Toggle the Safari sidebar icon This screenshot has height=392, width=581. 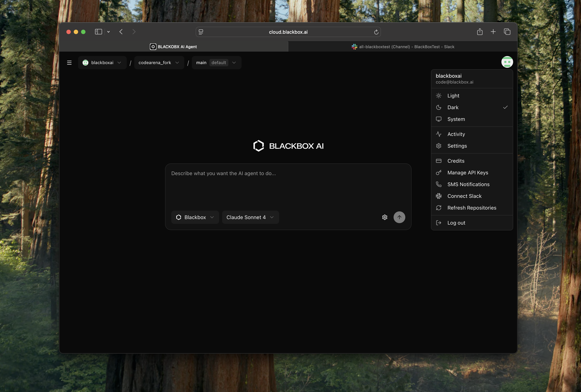[x=98, y=32]
